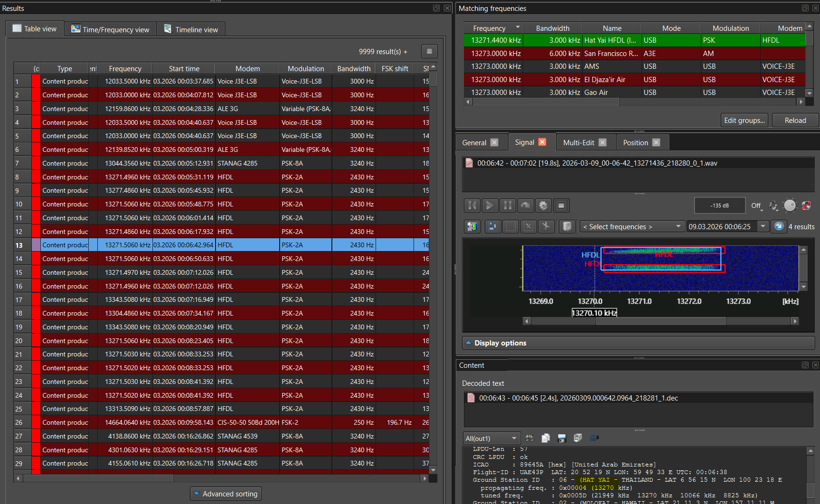Viewport: 820px width, 504px height.
Task: Save decoded text with floppy disk icon
Action: pos(562,438)
